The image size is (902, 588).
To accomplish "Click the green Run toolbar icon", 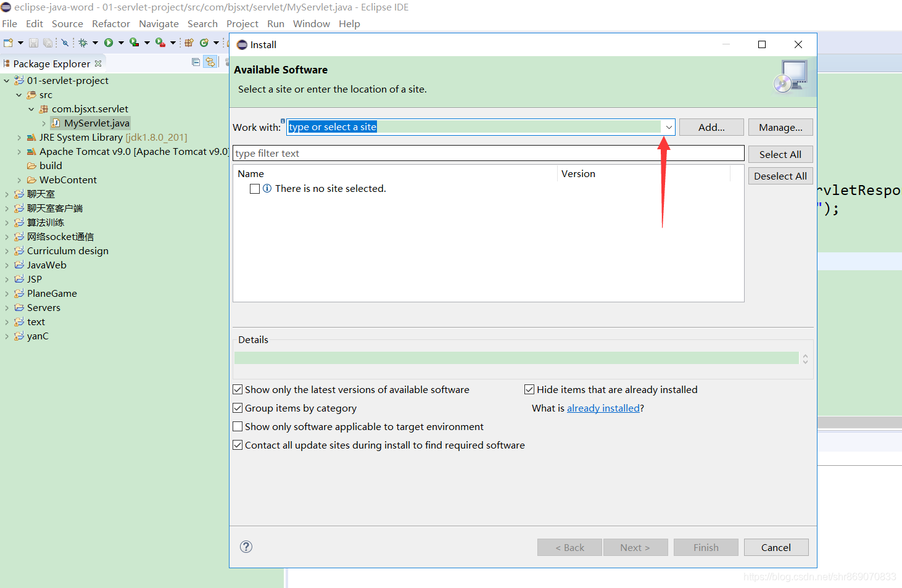I will tap(109, 43).
